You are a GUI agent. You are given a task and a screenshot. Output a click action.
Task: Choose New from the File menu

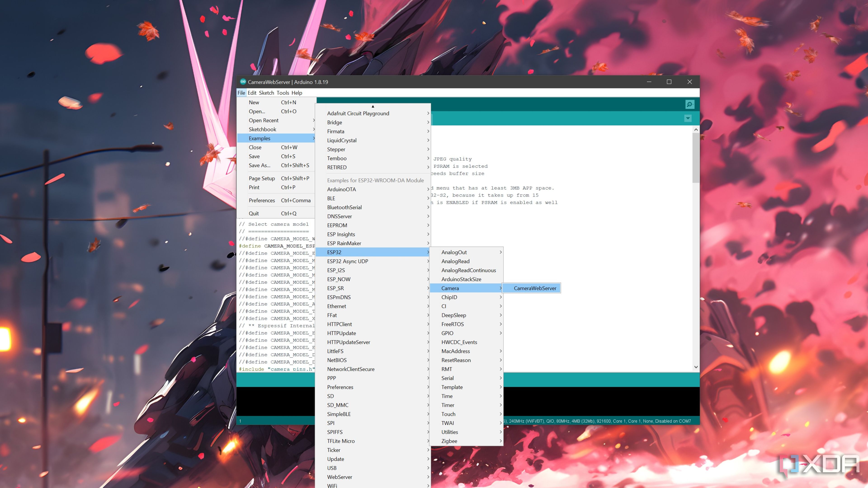click(x=276, y=102)
